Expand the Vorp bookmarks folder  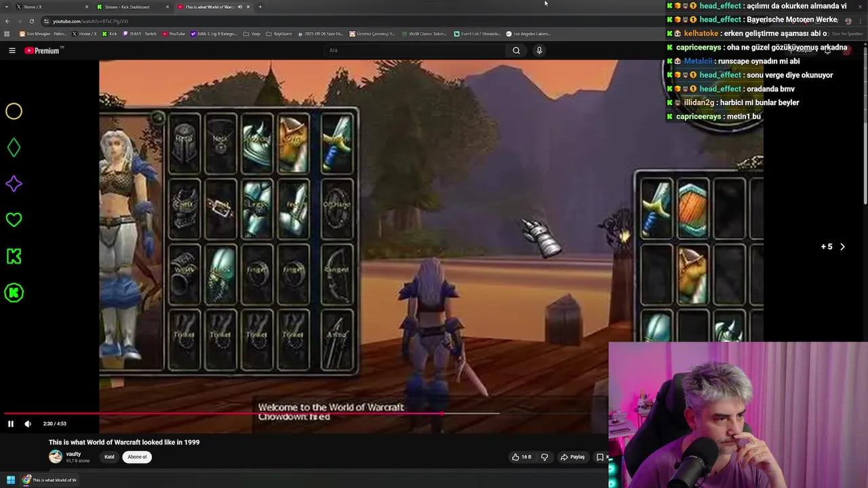[252, 33]
